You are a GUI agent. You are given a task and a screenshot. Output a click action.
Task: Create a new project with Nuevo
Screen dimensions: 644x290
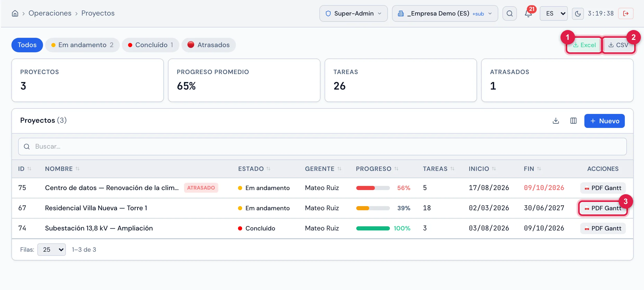604,121
